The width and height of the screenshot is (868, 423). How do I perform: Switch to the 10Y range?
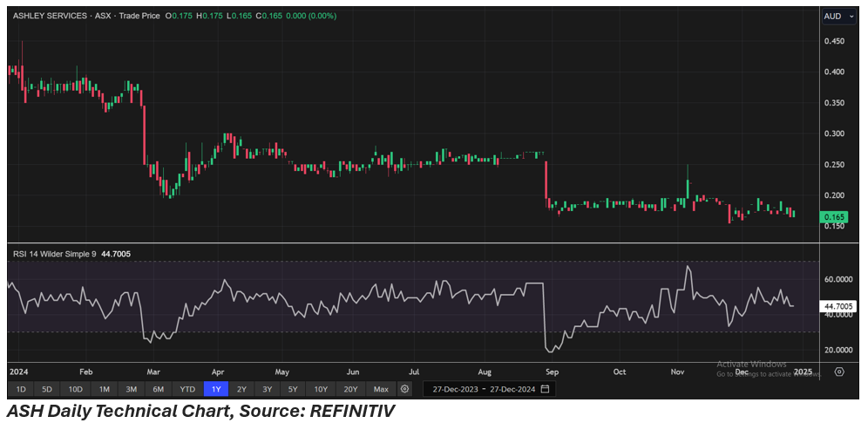[321, 389]
